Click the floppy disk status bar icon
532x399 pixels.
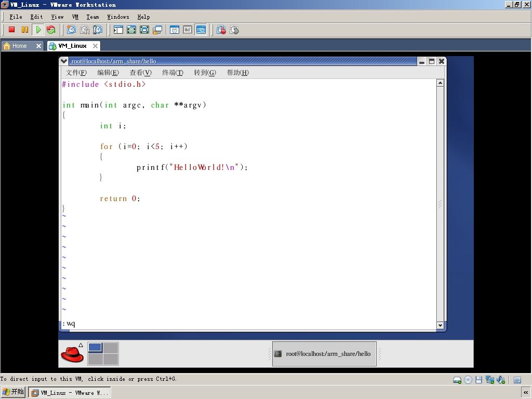pyautogui.click(x=478, y=380)
